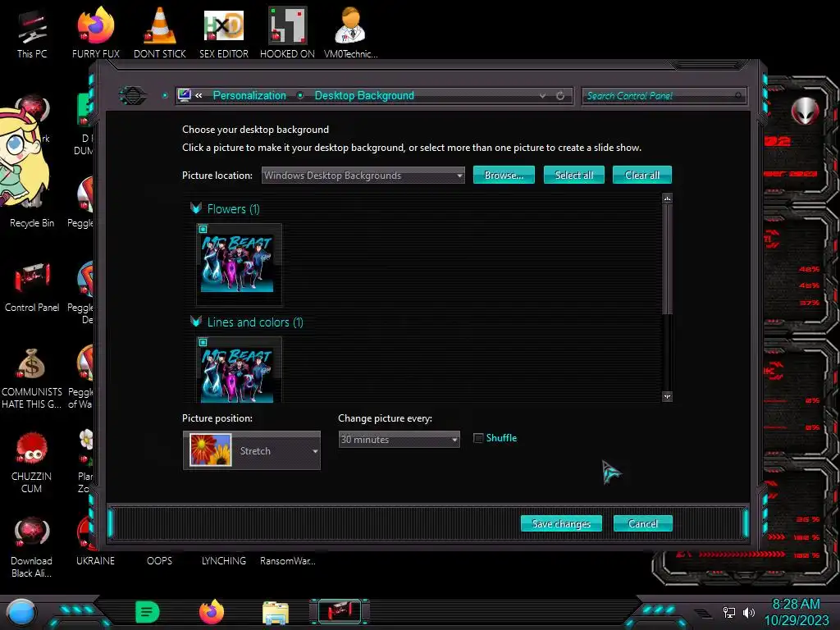Click the search magnifier in Control Panel
This screenshot has width=840, height=630.
pos(738,96)
